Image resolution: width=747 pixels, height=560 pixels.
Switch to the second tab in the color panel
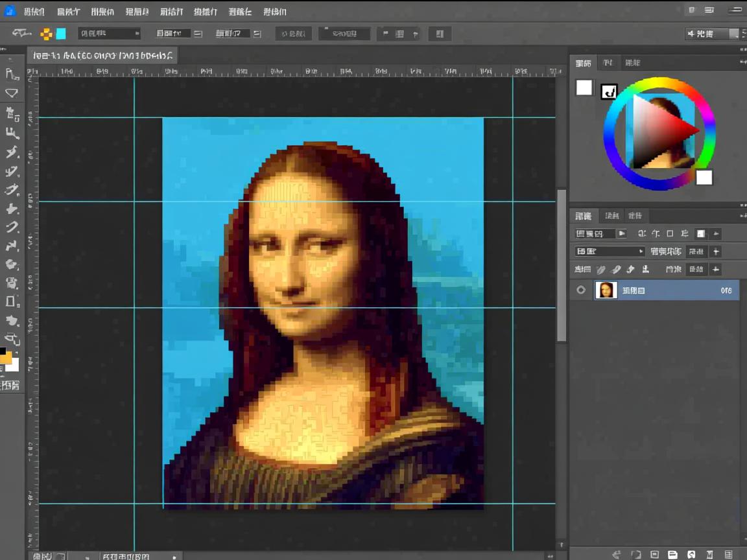[608, 63]
